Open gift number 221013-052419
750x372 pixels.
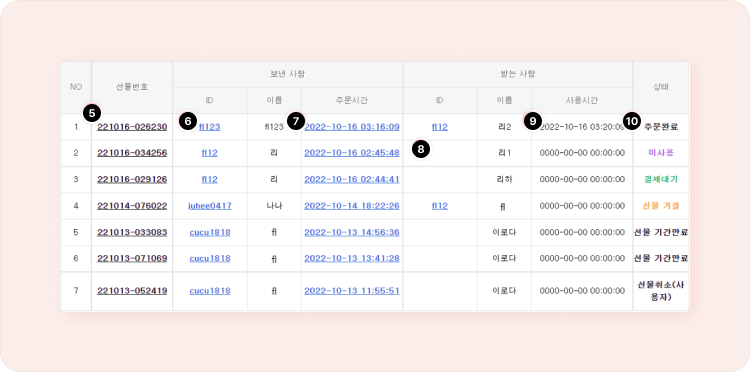[x=132, y=291]
